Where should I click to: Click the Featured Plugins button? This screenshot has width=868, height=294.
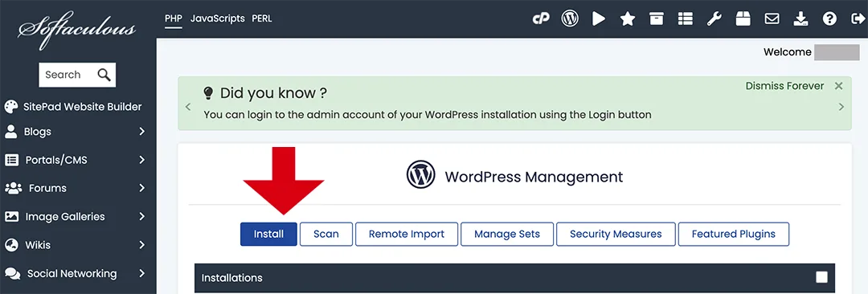(734, 235)
